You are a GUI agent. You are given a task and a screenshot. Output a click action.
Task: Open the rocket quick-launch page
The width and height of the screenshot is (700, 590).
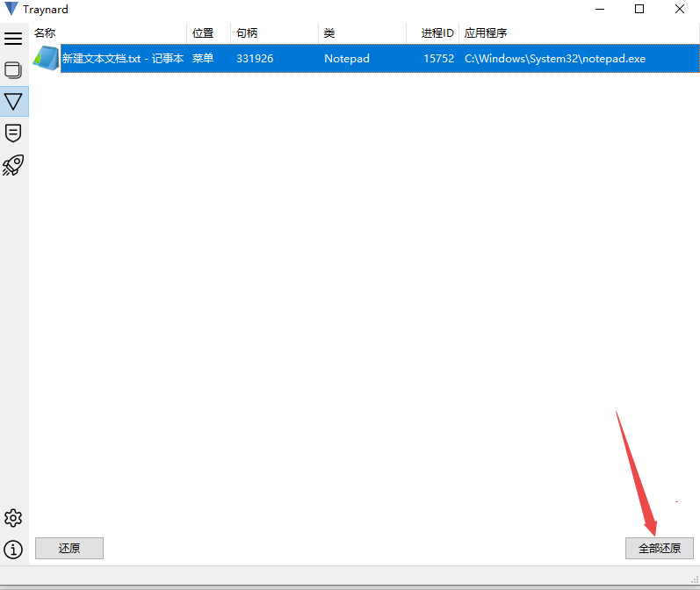pos(13,165)
